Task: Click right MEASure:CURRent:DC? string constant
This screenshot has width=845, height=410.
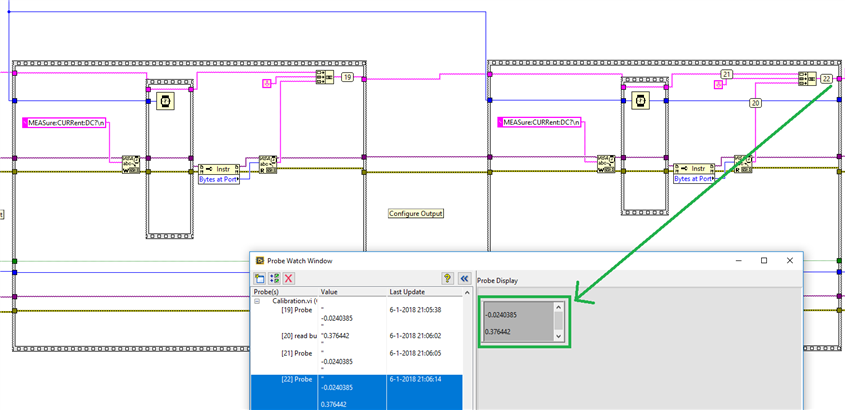Action: (x=541, y=123)
